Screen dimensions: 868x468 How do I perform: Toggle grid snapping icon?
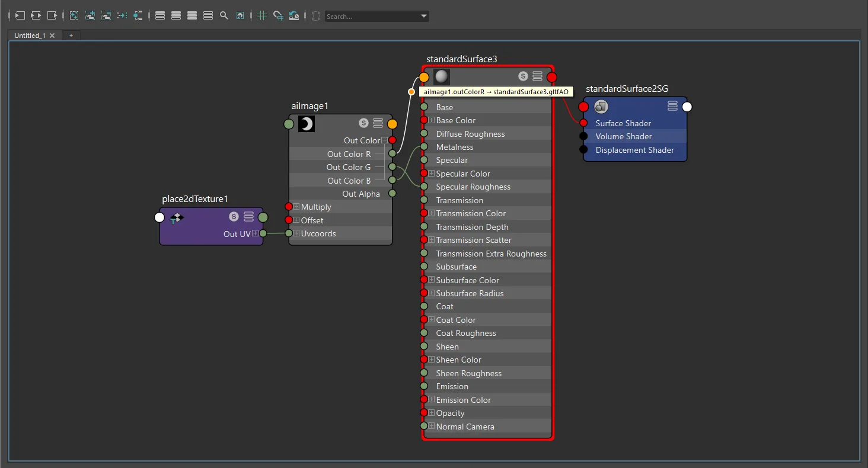pos(278,16)
